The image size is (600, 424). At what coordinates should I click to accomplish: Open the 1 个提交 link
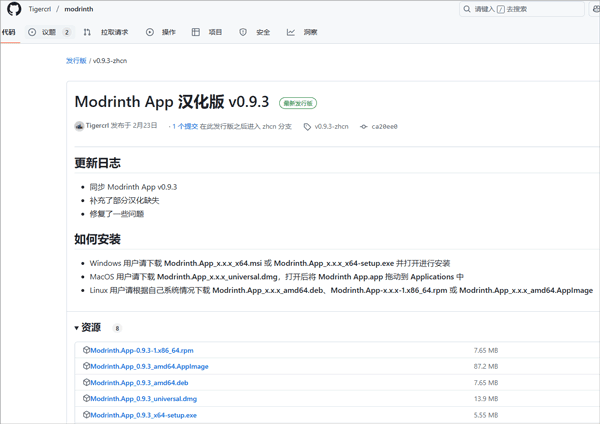click(185, 126)
